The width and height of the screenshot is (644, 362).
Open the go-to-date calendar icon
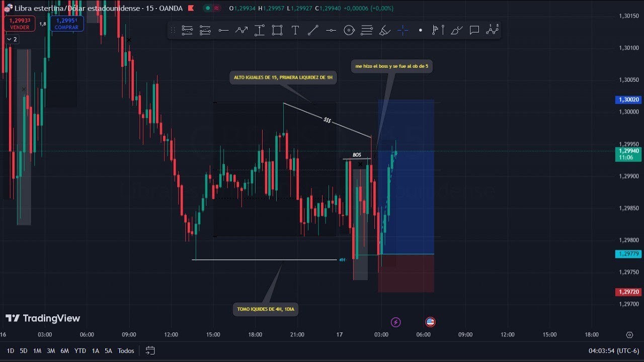pos(150,350)
